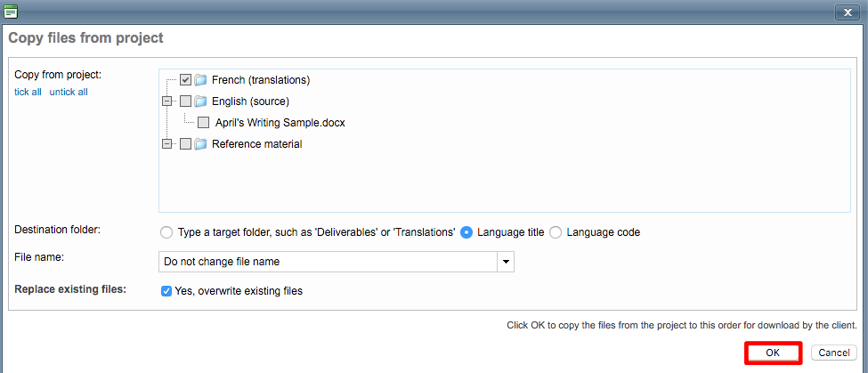Collapse the English (source) tree node
Screen dimensions: 868x373
(166, 101)
